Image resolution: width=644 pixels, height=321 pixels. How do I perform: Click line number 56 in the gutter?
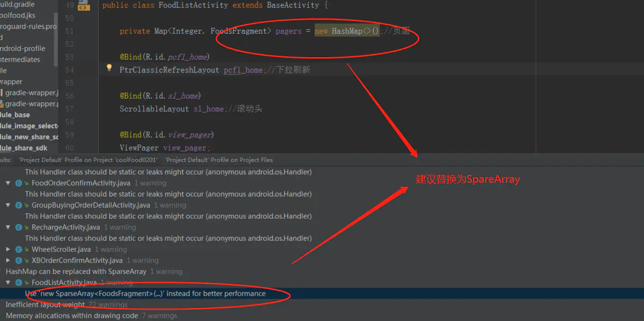tap(70, 96)
